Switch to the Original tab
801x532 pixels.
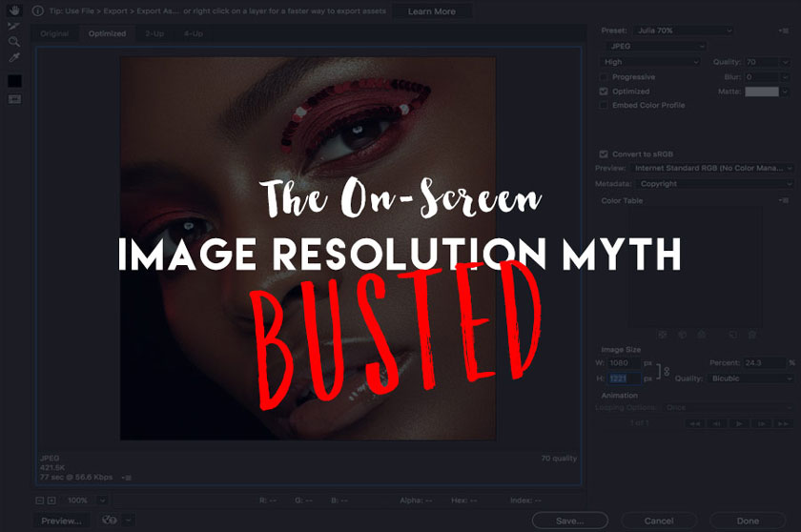[x=54, y=34]
